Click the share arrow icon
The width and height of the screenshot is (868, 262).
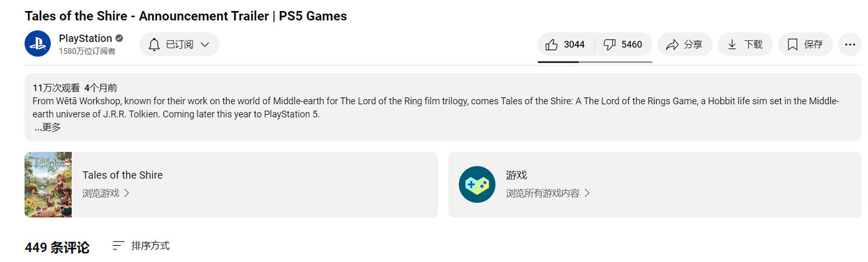coord(672,45)
